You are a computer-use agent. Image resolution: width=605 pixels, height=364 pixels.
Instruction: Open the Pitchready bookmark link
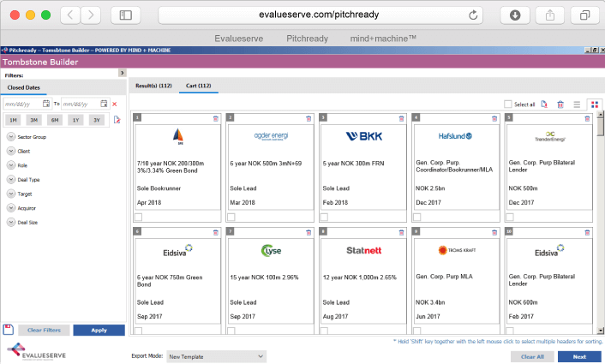tap(307, 39)
